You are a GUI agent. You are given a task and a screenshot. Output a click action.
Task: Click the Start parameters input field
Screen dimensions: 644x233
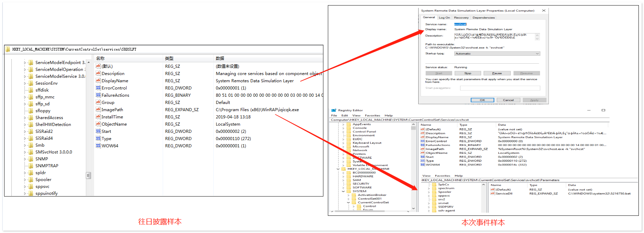500,88
